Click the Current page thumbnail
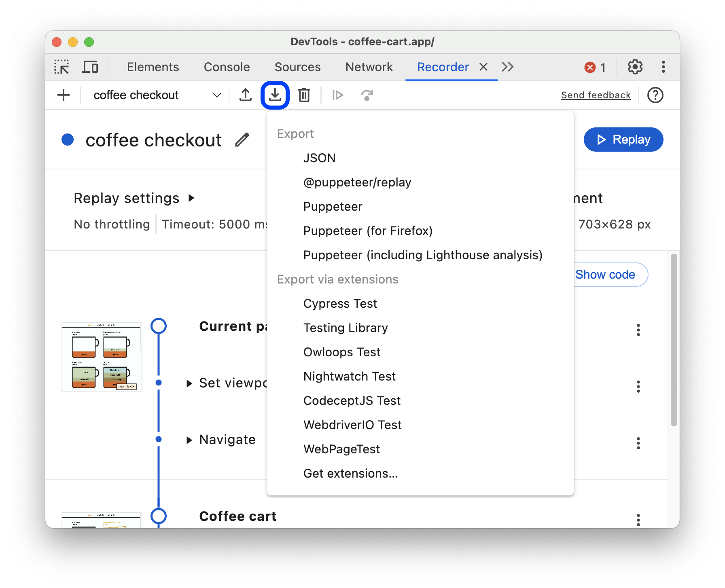Viewport: 725px width, 588px height. coord(102,357)
